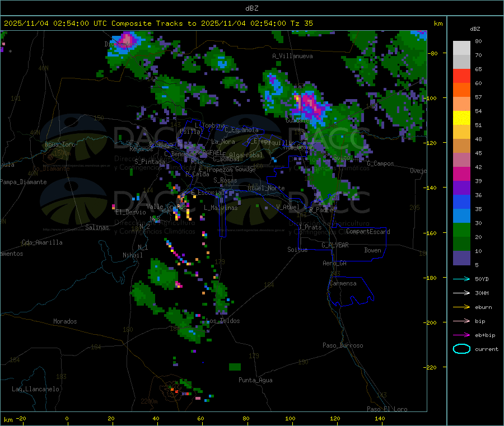The height and width of the screenshot is (426, 504).
Task: Click the Atuel_Norte map label
Action: [x=266, y=188]
